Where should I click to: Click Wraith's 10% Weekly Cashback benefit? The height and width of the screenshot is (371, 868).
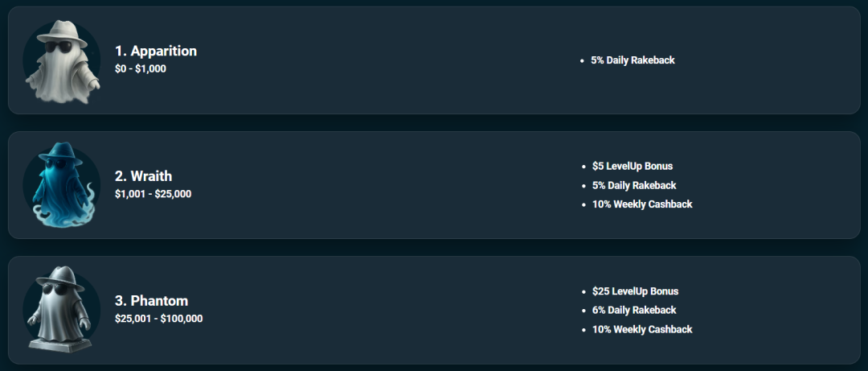click(641, 204)
